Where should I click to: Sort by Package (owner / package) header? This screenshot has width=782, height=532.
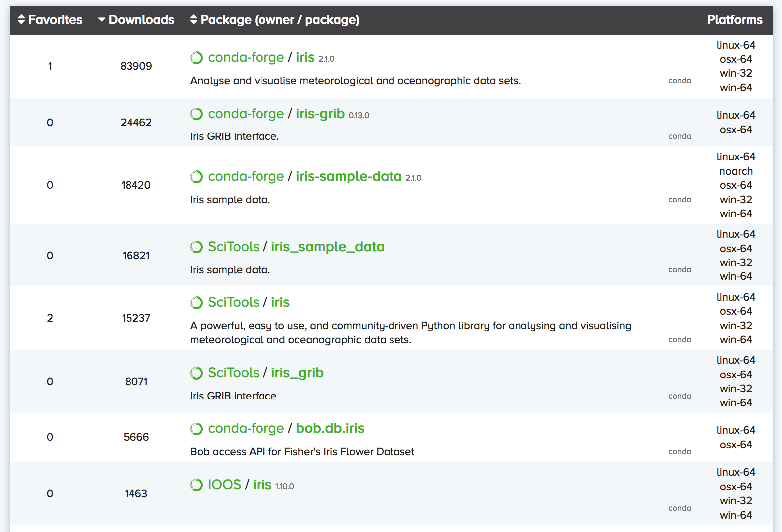(x=274, y=20)
